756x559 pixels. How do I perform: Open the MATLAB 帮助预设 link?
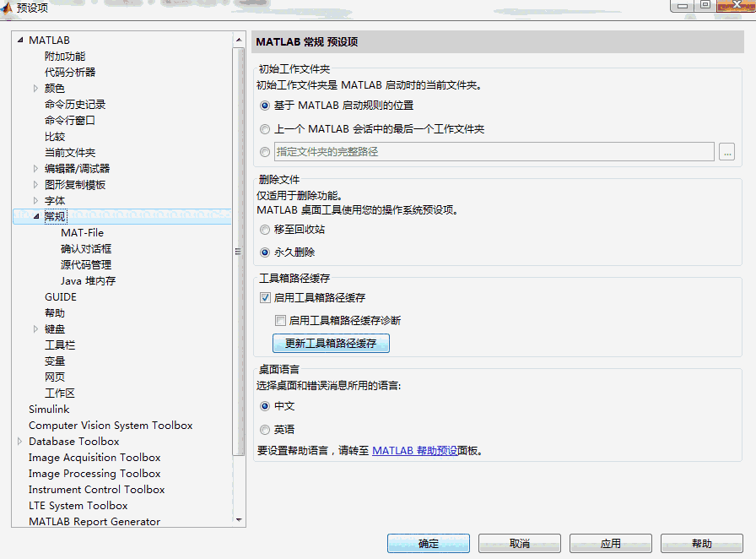click(x=414, y=450)
